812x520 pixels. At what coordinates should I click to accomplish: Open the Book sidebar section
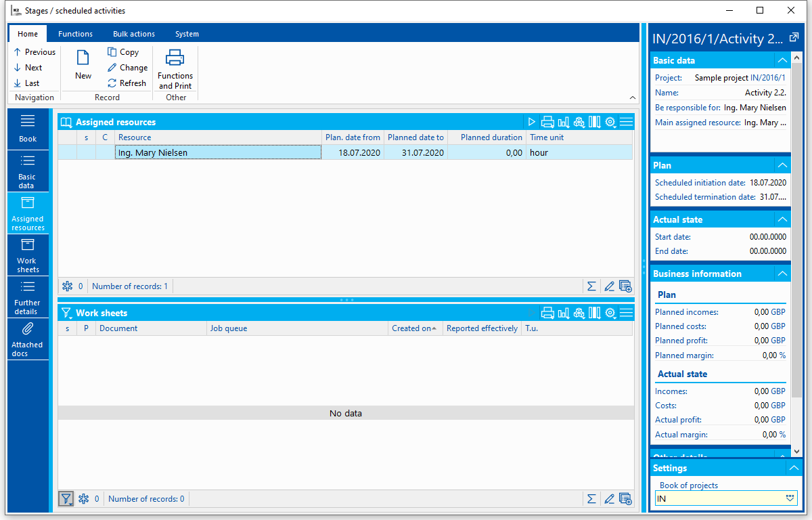28,129
